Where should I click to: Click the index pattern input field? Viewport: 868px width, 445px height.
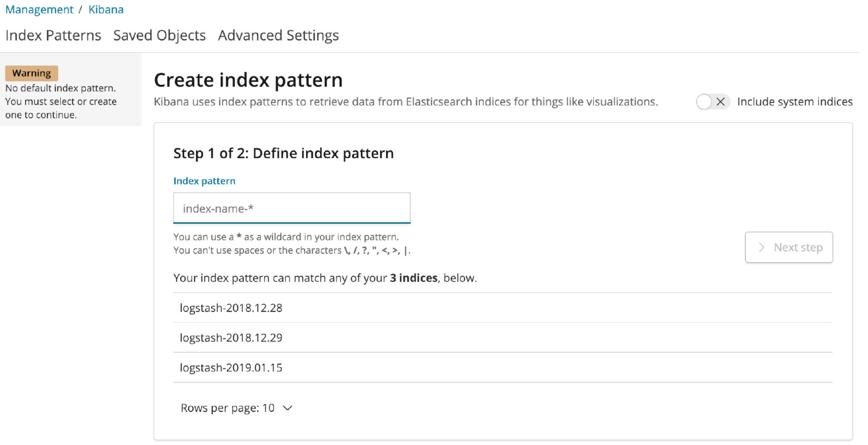point(292,208)
